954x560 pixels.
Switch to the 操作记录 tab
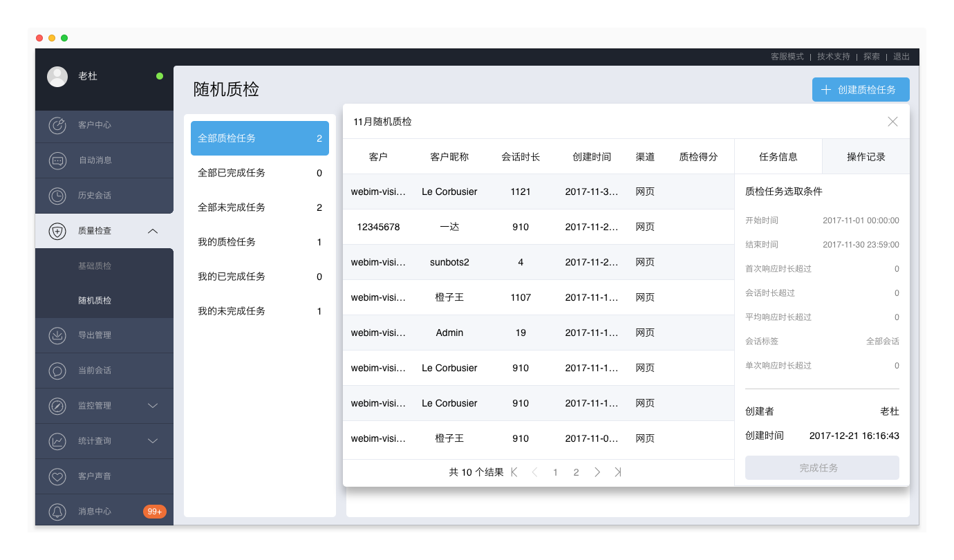[x=866, y=157]
